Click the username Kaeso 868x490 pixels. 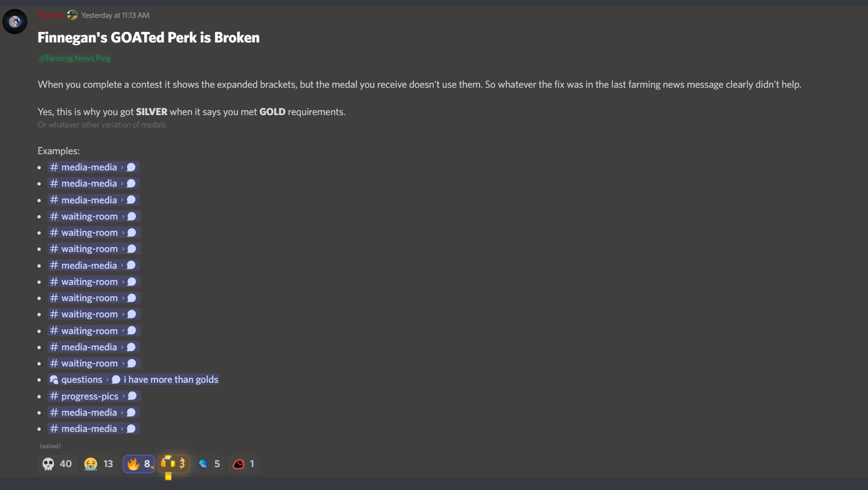coord(50,15)
